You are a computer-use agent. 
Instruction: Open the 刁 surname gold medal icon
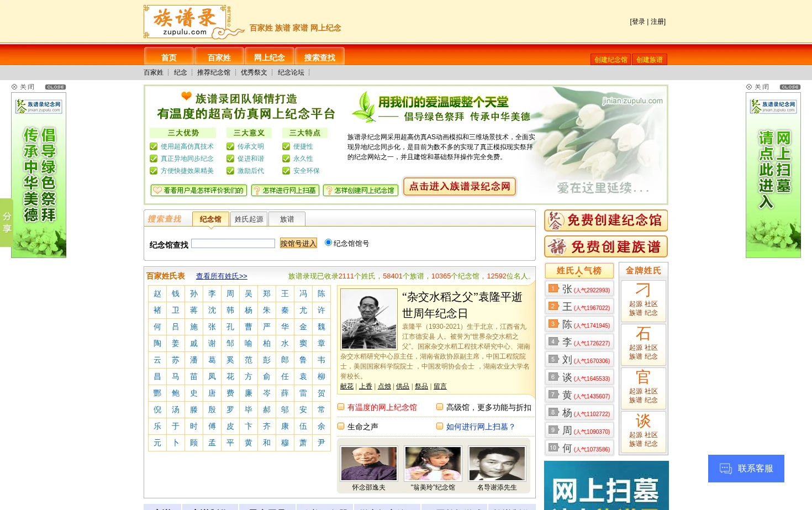[643, 290]
